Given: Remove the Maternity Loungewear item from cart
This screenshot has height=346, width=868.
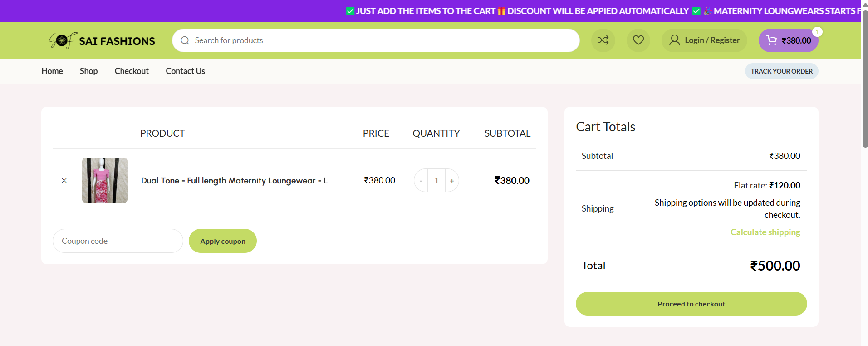Looking at the screenshot, I should click(64, 180).
